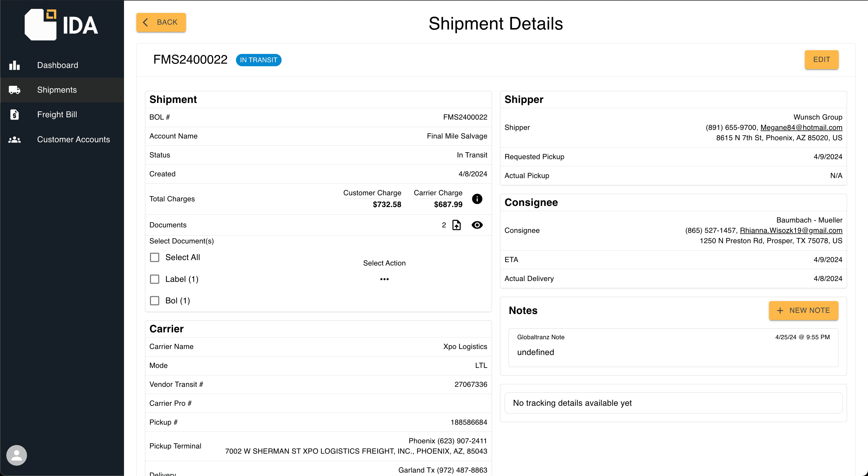The height and width of the screenshot is (476, 868).
Task: Click the Shipments truck icon
Action: (14, 90)
